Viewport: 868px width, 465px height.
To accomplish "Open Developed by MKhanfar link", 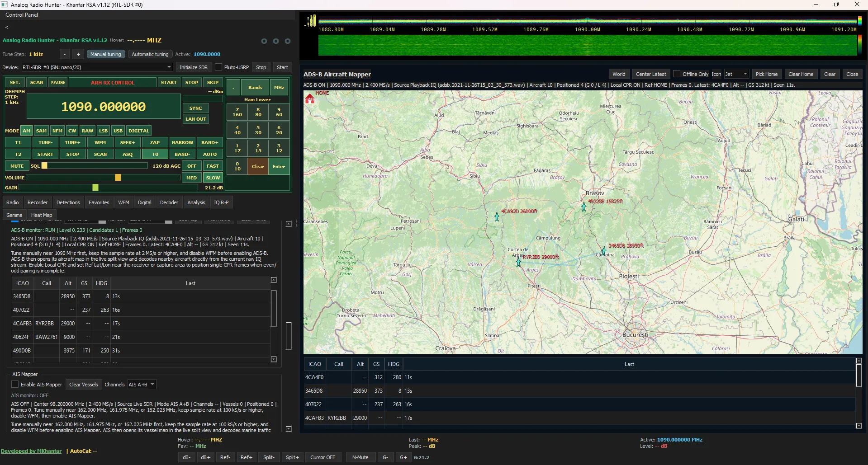I will [31, 451].
